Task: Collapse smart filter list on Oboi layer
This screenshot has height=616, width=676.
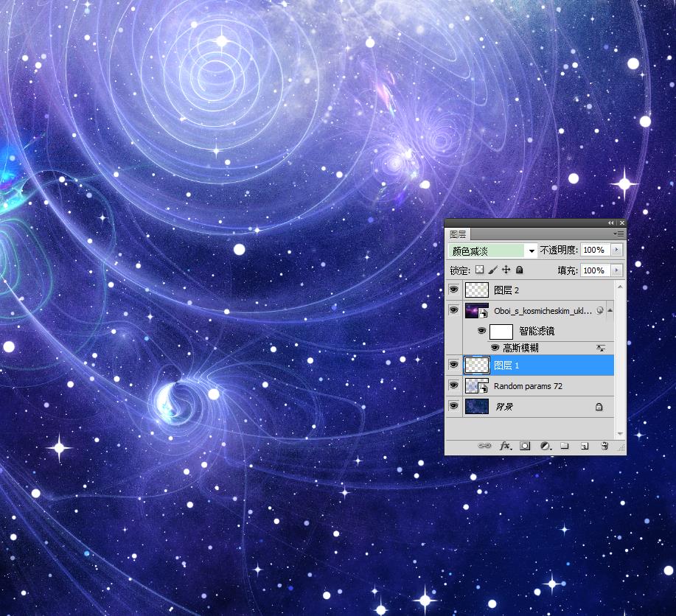Action: coord(610,310)
